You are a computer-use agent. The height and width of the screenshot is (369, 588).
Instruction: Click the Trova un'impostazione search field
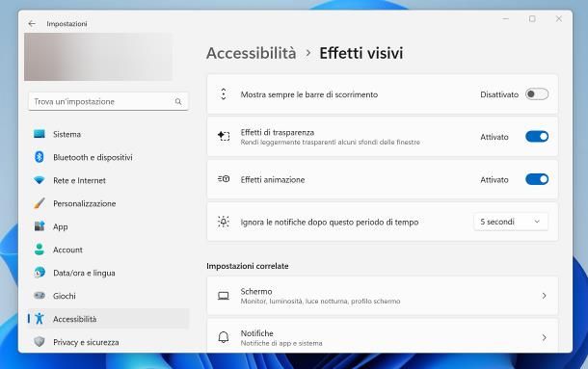point(108,101)
